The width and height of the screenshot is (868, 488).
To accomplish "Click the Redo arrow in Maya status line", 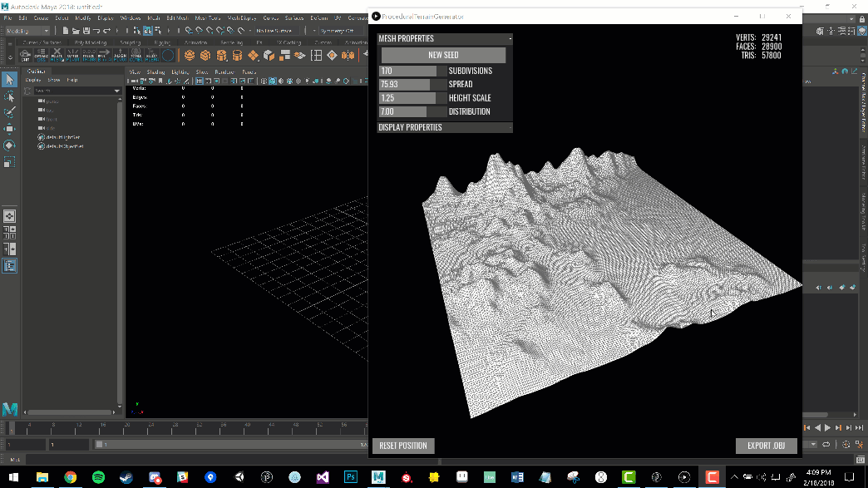I will pyautogui.click(x=107, y=31).
